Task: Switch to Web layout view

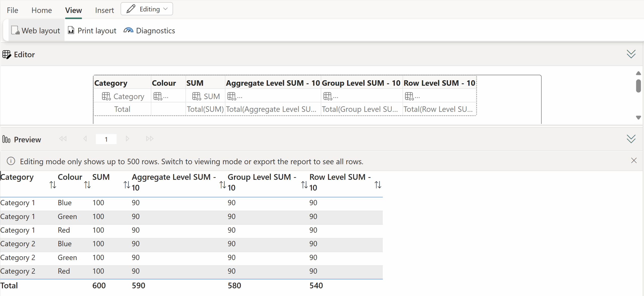Action: [35, 31]
